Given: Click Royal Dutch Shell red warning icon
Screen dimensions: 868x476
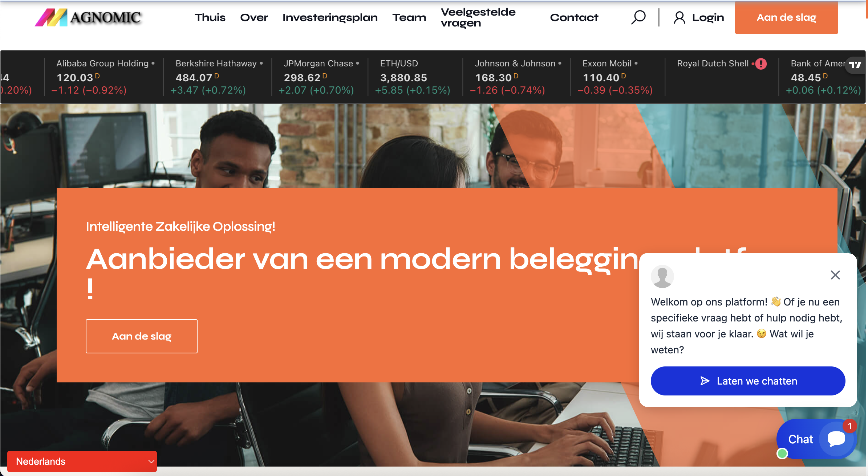Looking at the screenshot, I should click(x=761, y=64).
